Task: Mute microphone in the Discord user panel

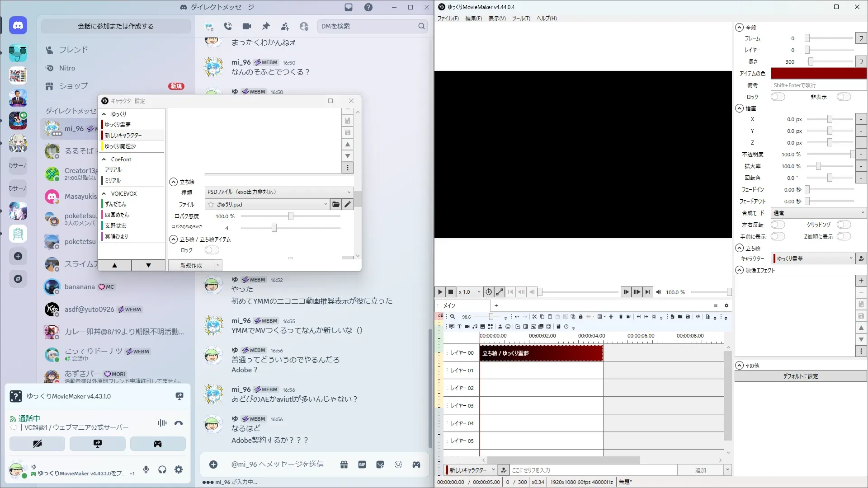Action: point(146,469)
